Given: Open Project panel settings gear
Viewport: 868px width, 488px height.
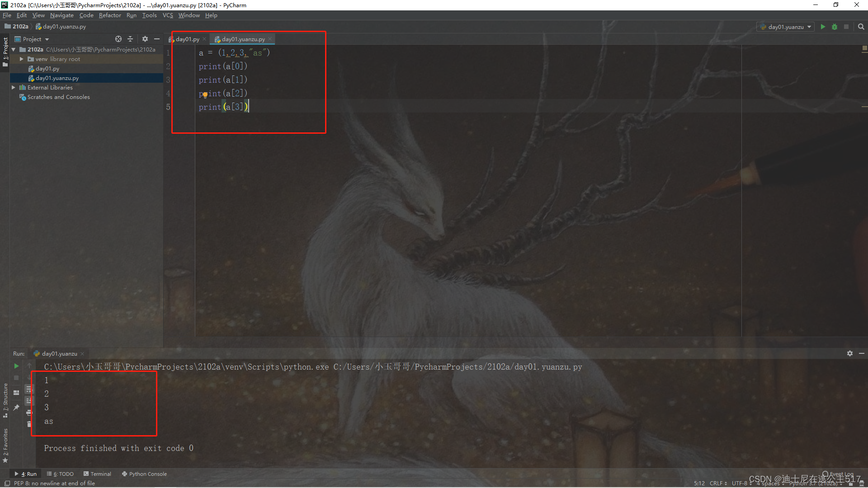Looking at the screenshot, I should point(145,39).
